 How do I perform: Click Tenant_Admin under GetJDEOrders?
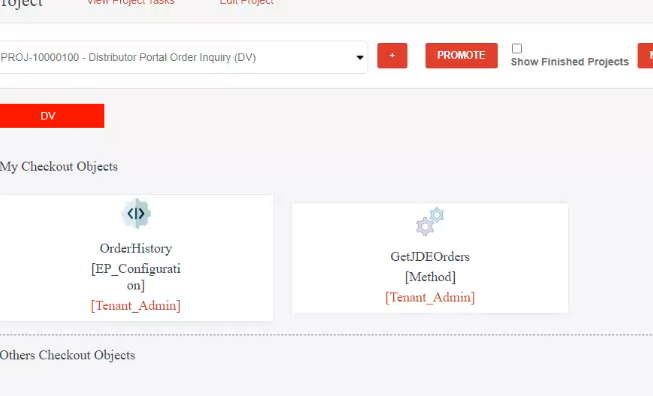(430, 297)
